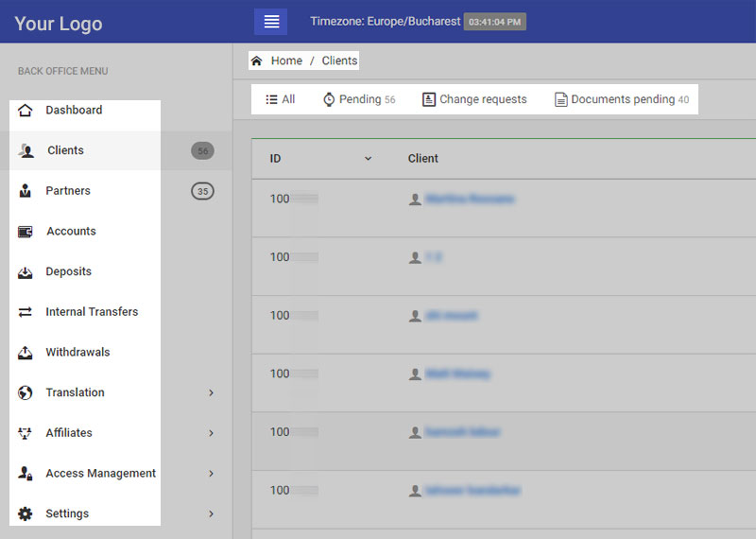Click the Accounts wallet icon
756x539 pixels.
(x=26, y=232)
